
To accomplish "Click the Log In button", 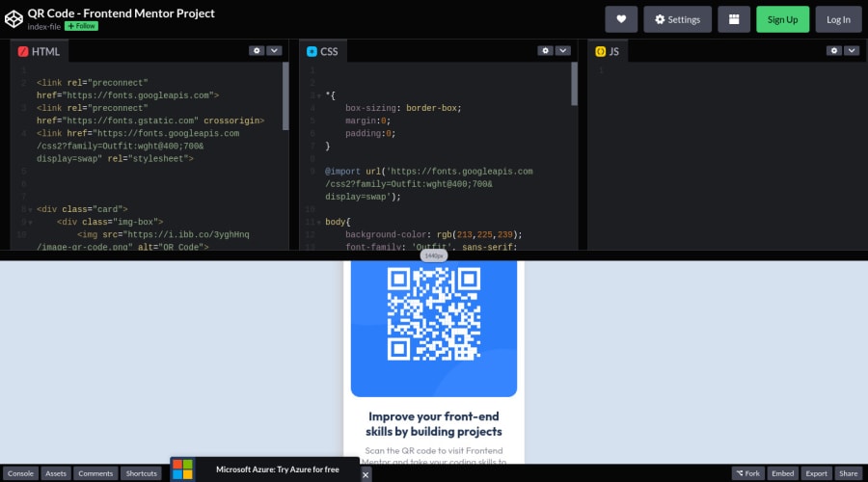I will (838, 19).
